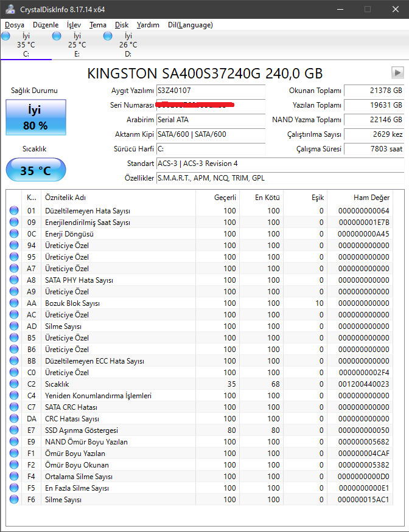Click the Okunan Toplamı value 21378 GB
This screenshot has height=532, width=409.
point(374,91)
